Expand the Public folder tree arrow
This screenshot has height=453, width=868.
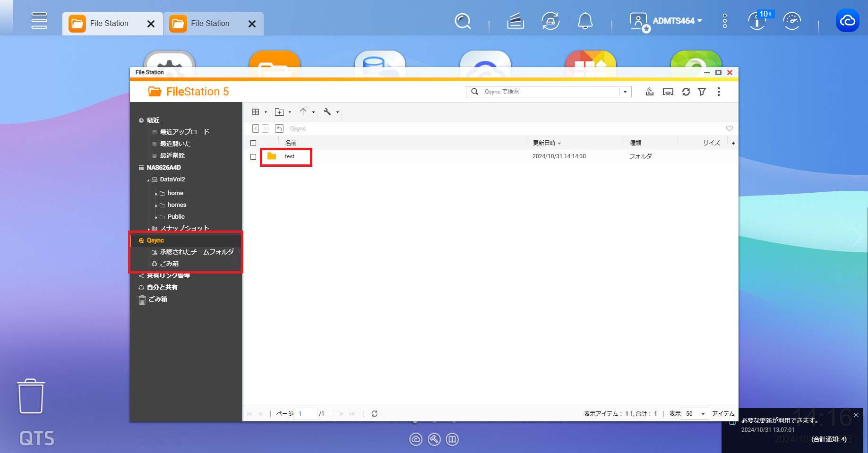[156, 217]
